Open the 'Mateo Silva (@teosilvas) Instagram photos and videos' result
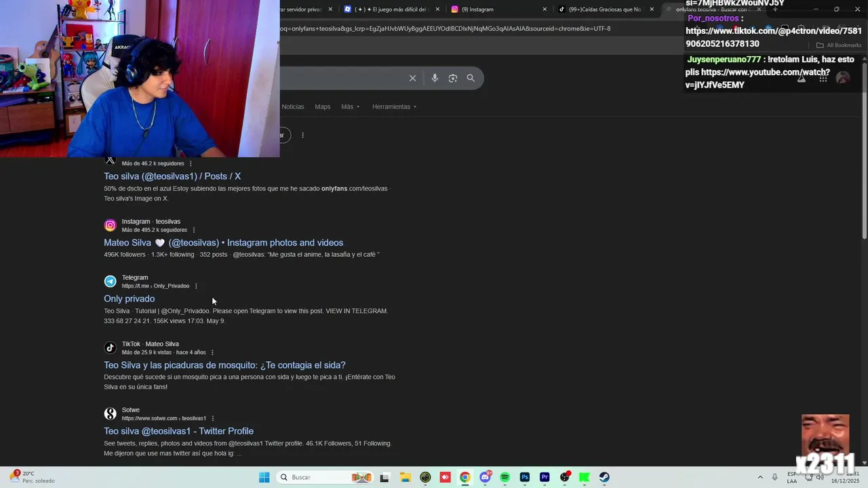The width and height of the screenshot is (868, 488). pos(223,243)
